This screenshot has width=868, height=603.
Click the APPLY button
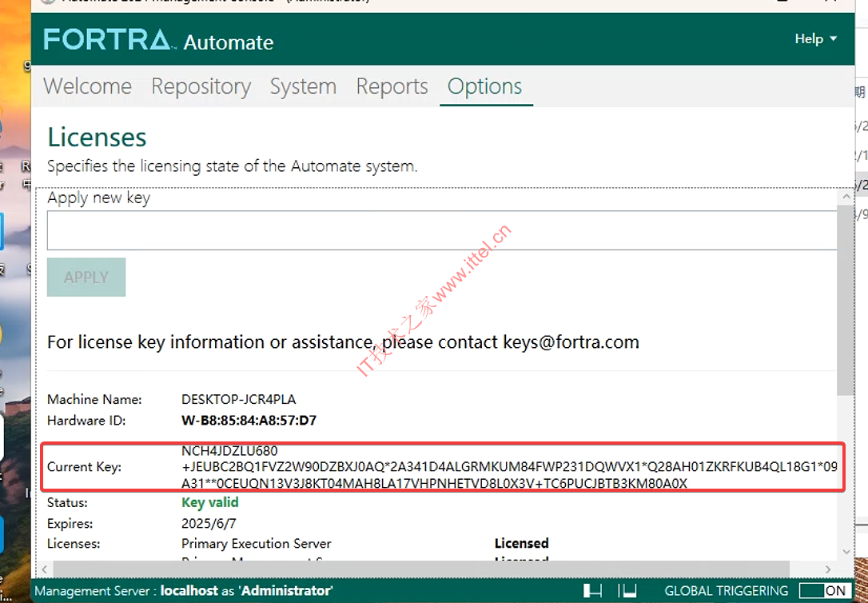[x=86, y=277]
